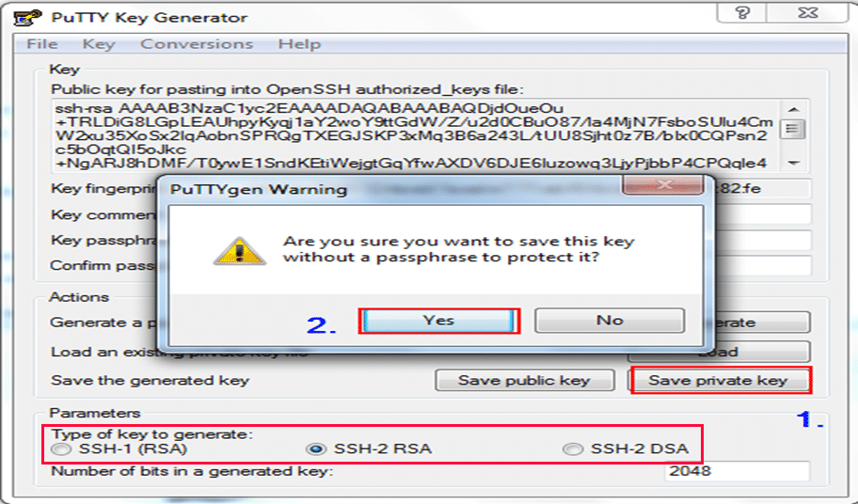Click Save private key button
Viewport: 858px width, 504px height.
pyautogui.click(x=718, y=381)
